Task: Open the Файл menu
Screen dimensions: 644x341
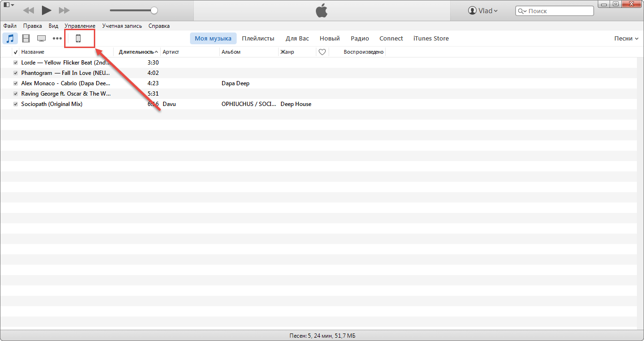Action: click(9, 26)
